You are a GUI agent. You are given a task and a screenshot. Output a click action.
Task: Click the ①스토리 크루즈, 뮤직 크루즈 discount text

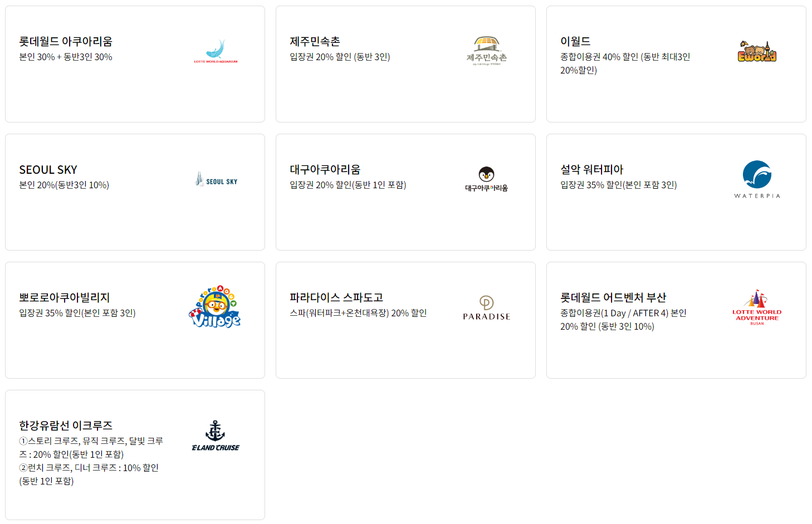tap(91, 448)
